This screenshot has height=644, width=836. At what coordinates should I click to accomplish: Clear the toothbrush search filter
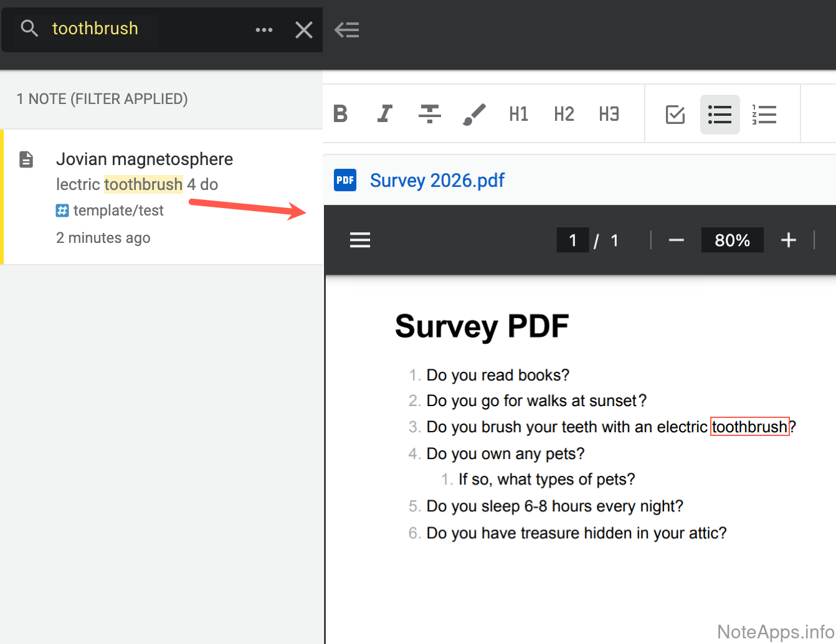(x=304, y=30)
